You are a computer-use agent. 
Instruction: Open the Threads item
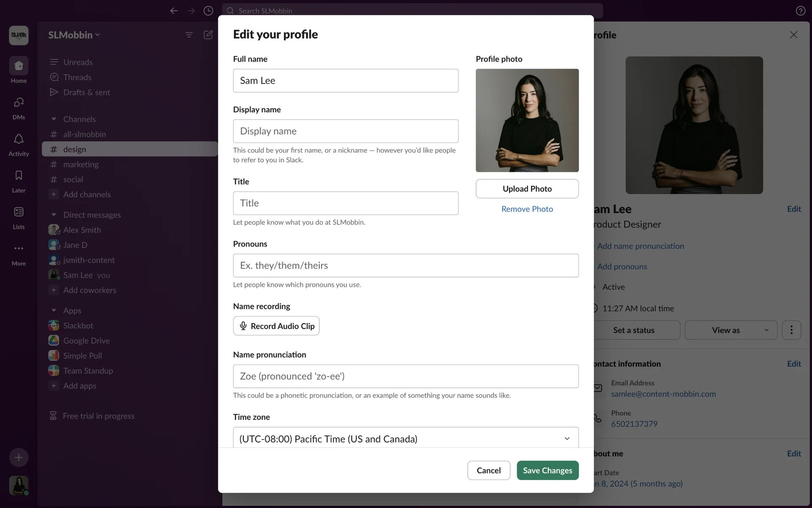[77, 77]
